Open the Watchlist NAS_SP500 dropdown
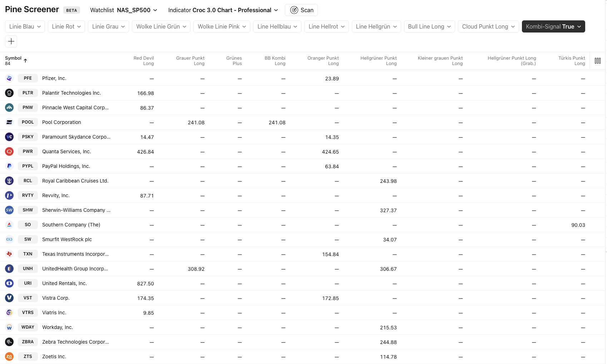 pyautogui.click(x=124, y=10)
